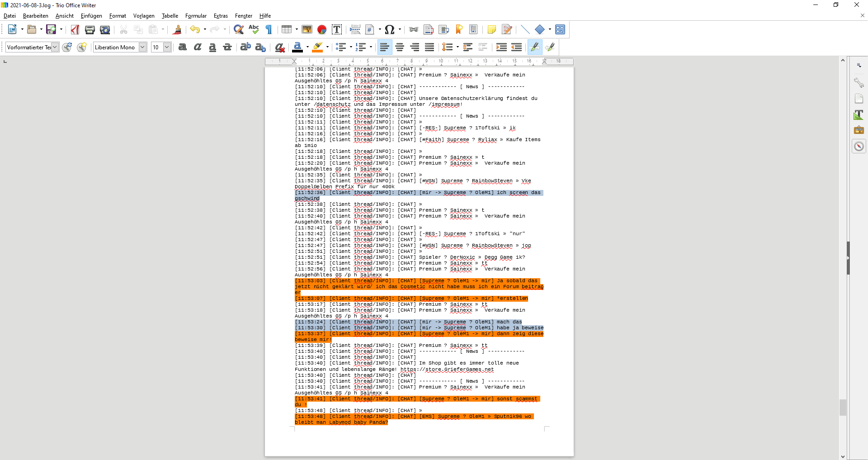
Task: Insert a chart
Action: tap(322, 29)
